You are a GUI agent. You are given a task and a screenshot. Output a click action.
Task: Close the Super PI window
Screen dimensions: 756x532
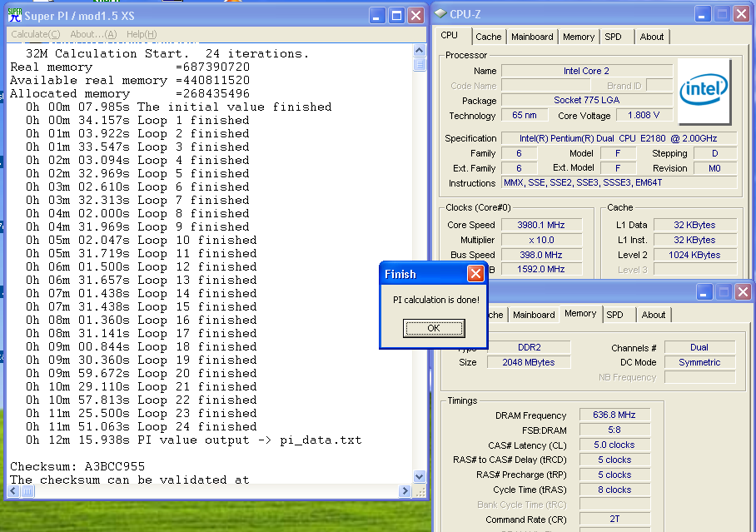415,16
